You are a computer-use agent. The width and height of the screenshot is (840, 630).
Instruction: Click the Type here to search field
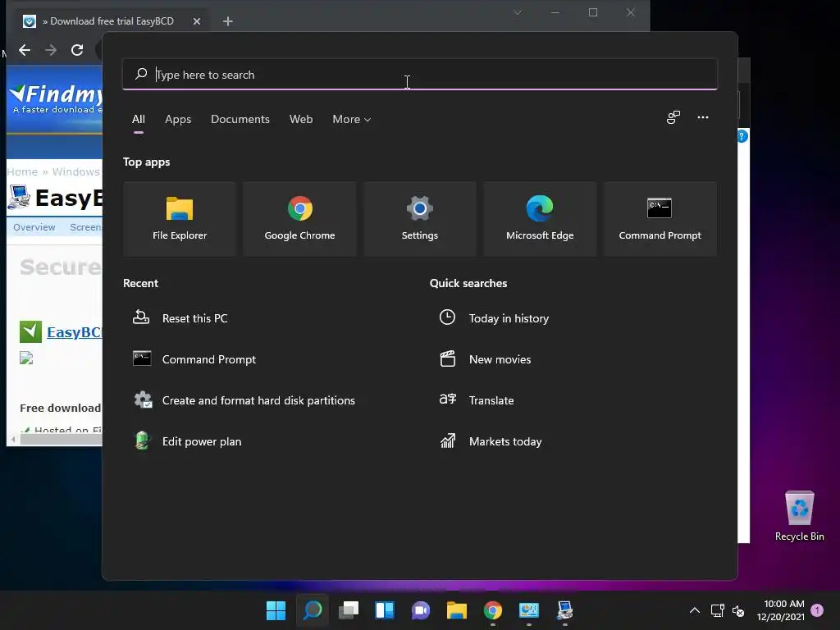coord(419,74)
